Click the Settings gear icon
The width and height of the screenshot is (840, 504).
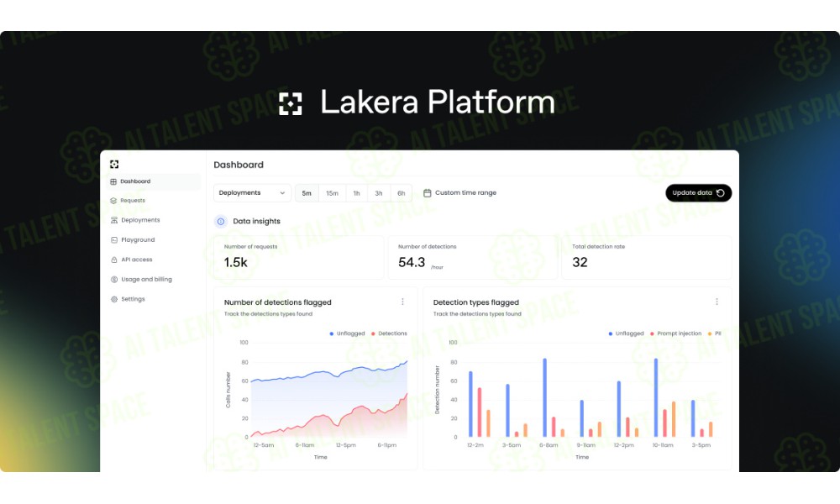(x=113, y=299)
